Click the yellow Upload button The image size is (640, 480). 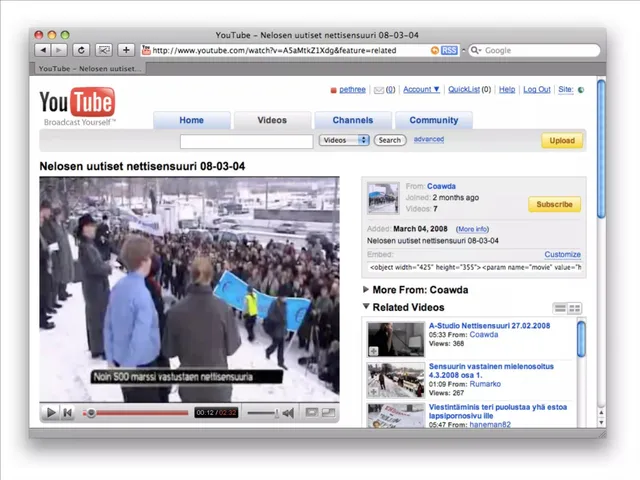tap(562, 140)
